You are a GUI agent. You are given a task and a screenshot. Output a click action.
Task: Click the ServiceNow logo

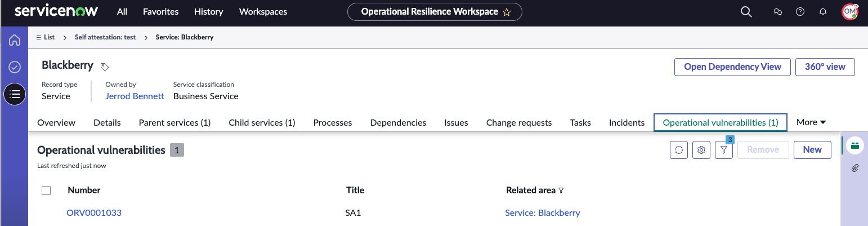(56, 11)
